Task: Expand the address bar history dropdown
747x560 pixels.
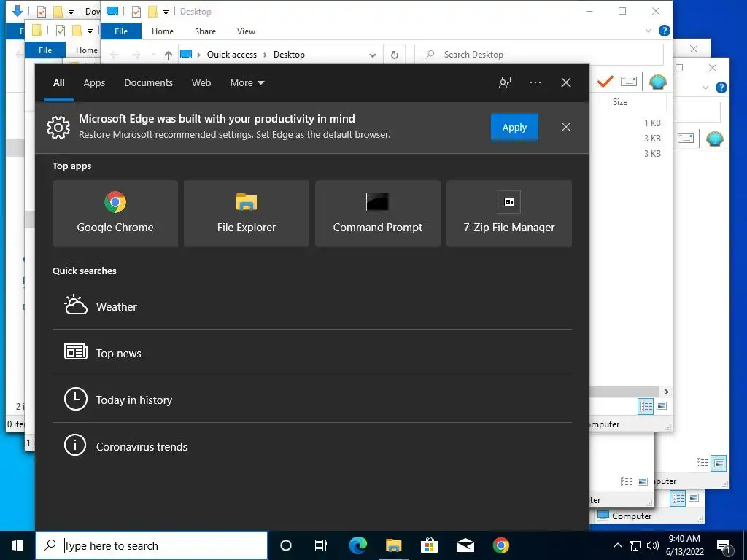Action: pos(373,55)
